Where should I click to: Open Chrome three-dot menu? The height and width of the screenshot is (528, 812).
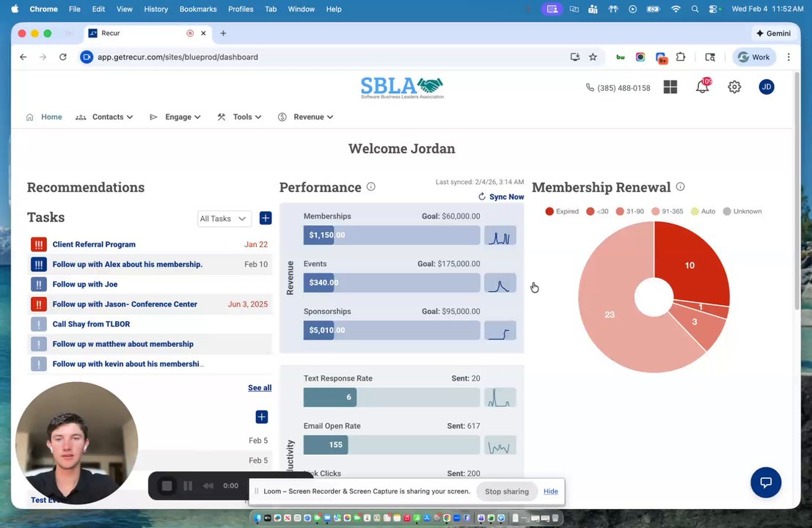point(789,57)
